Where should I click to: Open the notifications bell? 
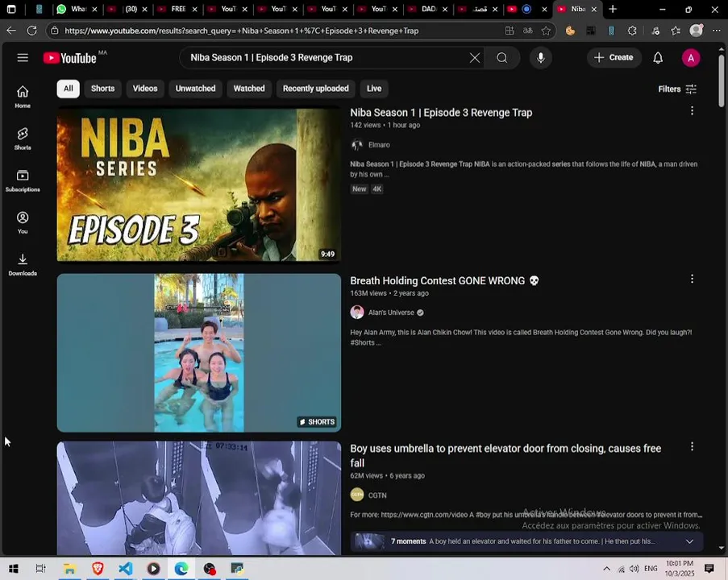[658, 58]
